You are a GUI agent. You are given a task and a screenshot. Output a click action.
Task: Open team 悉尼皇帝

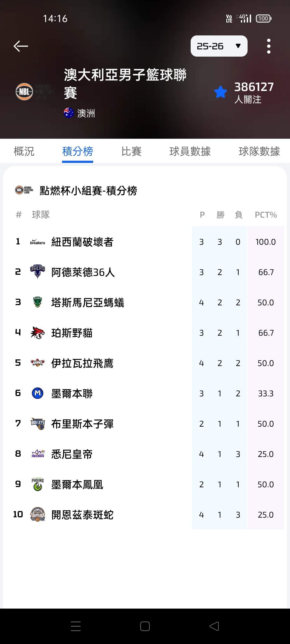pyautogui.click(x=72, y=454)
